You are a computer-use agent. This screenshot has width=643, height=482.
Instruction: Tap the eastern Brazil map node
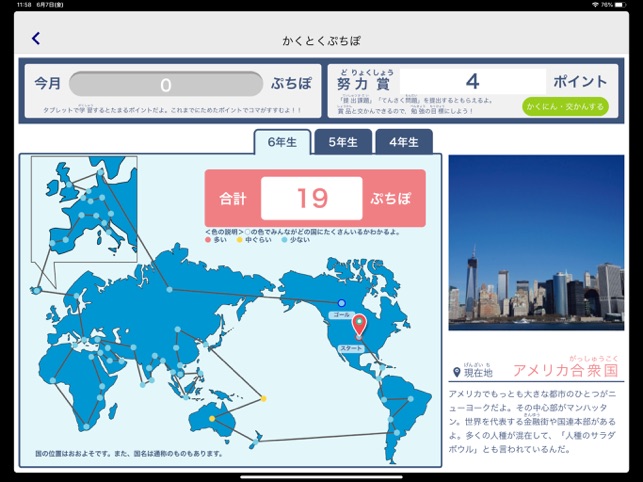tap(410, 399)
